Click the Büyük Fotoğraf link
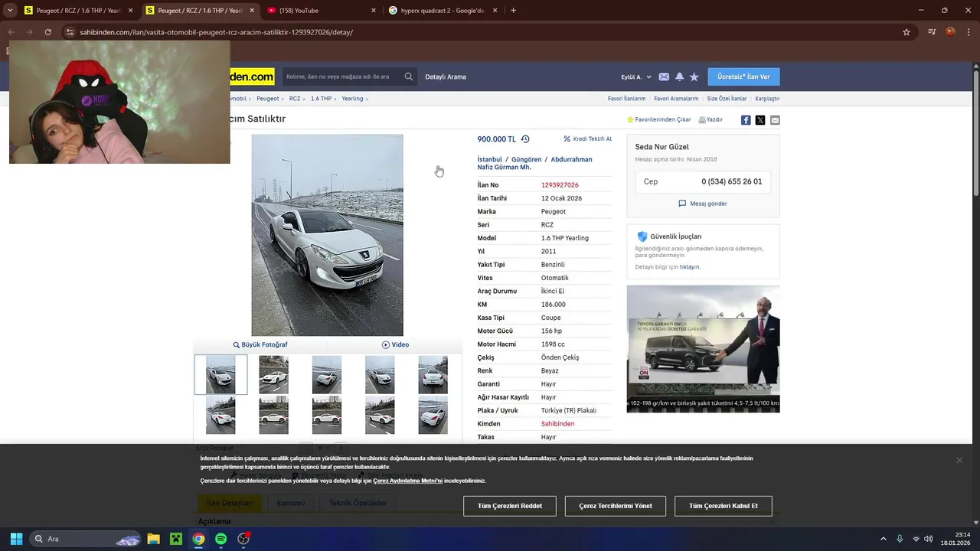980x551 pixels. (x=260, y=345)
